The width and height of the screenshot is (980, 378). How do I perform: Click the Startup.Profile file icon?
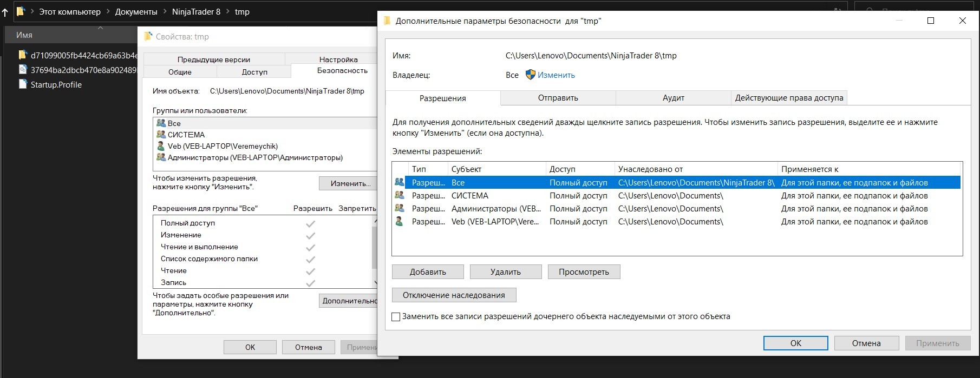coord(22,84)
